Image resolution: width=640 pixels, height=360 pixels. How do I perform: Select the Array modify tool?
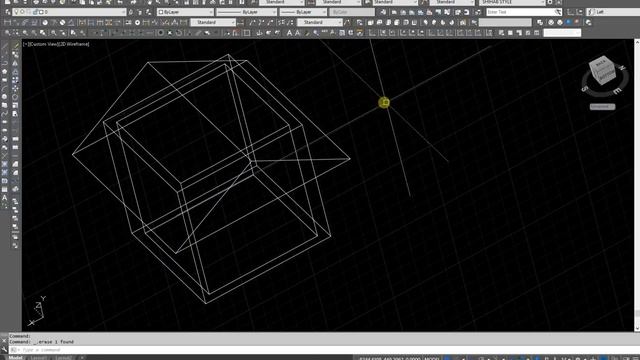coord(15,80)
